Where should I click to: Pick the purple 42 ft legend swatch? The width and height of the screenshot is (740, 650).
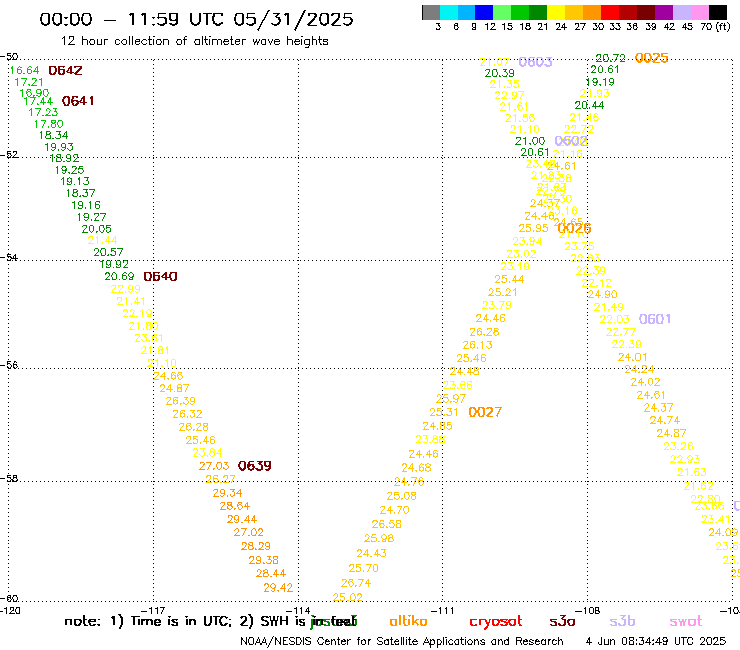click(664, 12)
